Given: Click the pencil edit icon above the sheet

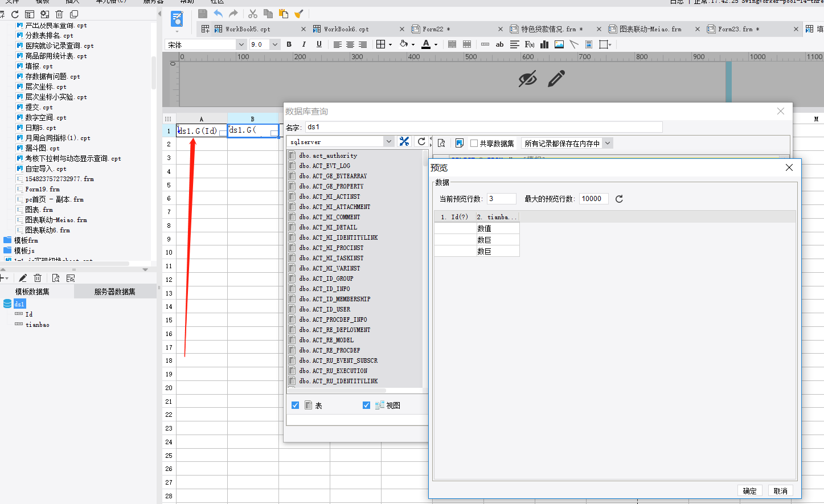Looking at the screenshot, I should point(556,79).
